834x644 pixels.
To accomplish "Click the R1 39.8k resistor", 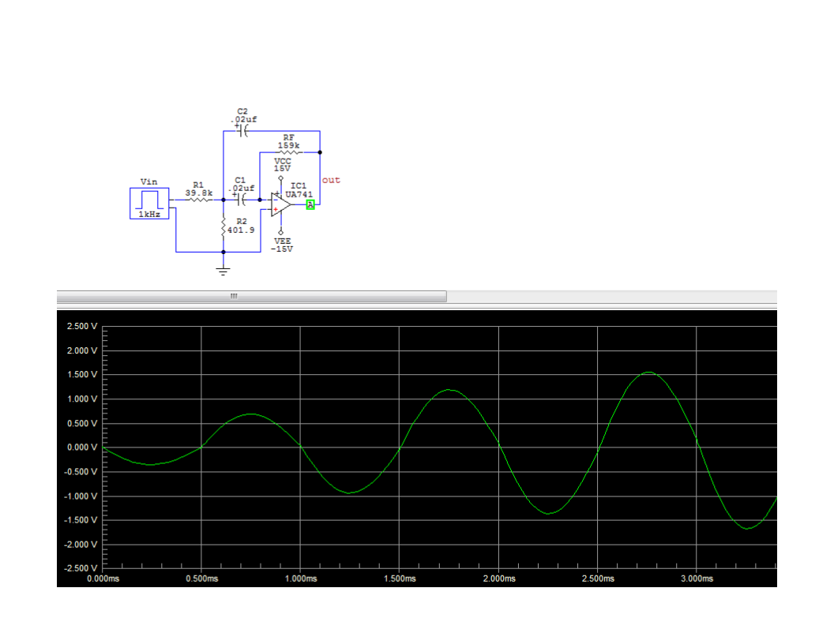I will [x=199, y=200].
